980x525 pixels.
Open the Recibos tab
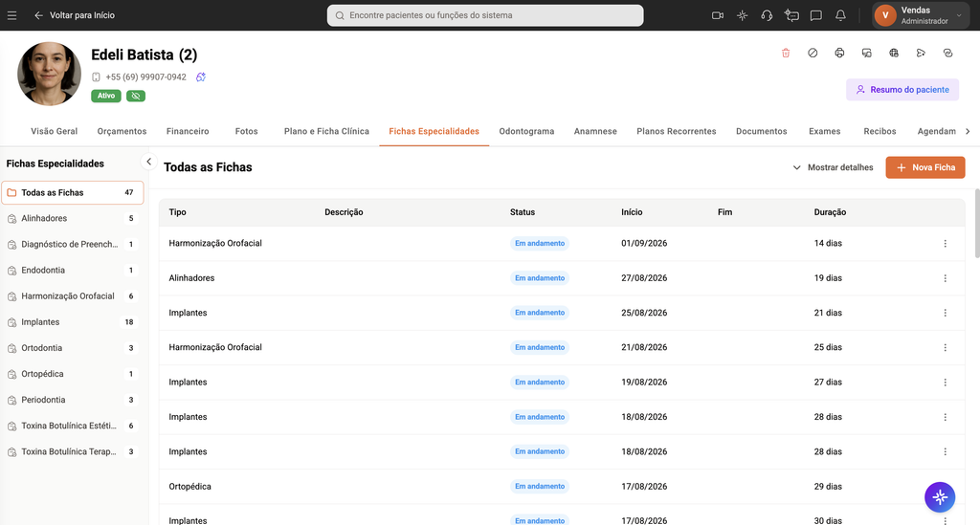pos(880,131)
